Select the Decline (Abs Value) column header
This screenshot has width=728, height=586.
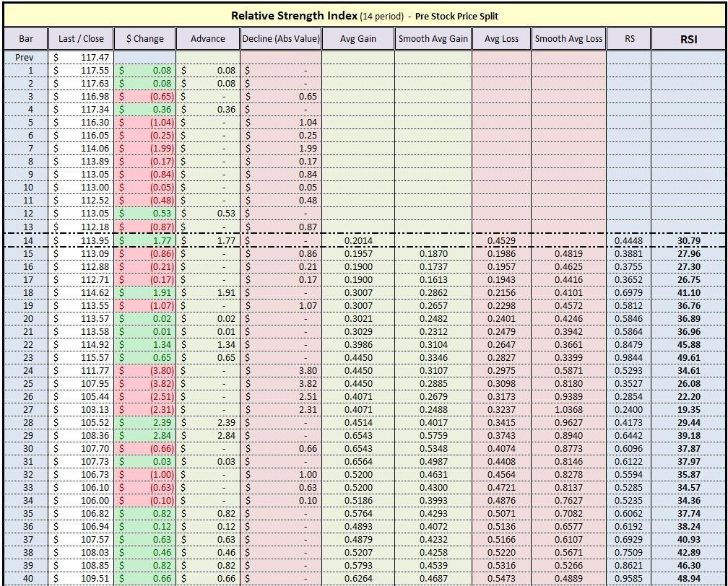pyautogui.click(x=281, y=39)
